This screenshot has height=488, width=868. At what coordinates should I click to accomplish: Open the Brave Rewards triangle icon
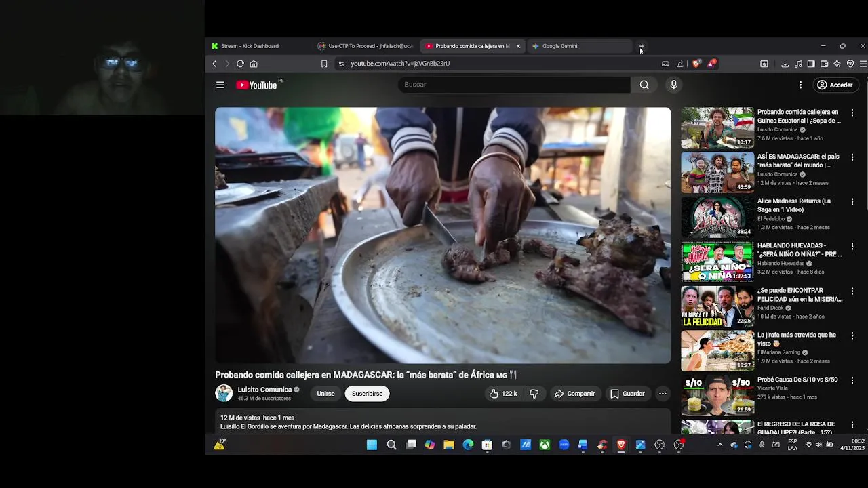point(711,64)
